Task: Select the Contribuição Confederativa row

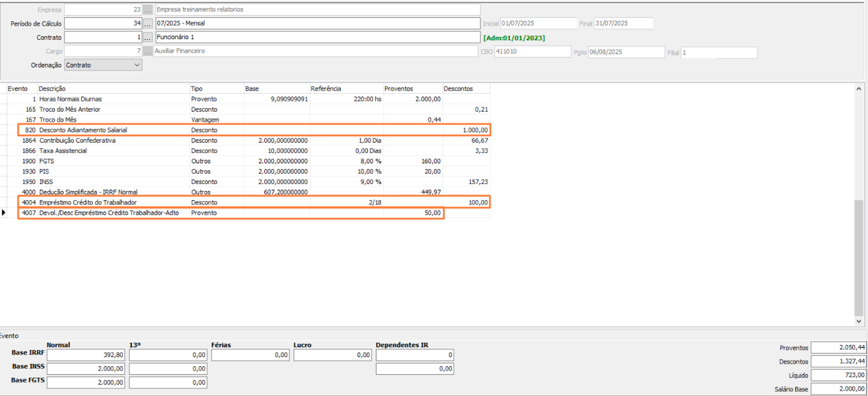Action: (x=248, y=140)
